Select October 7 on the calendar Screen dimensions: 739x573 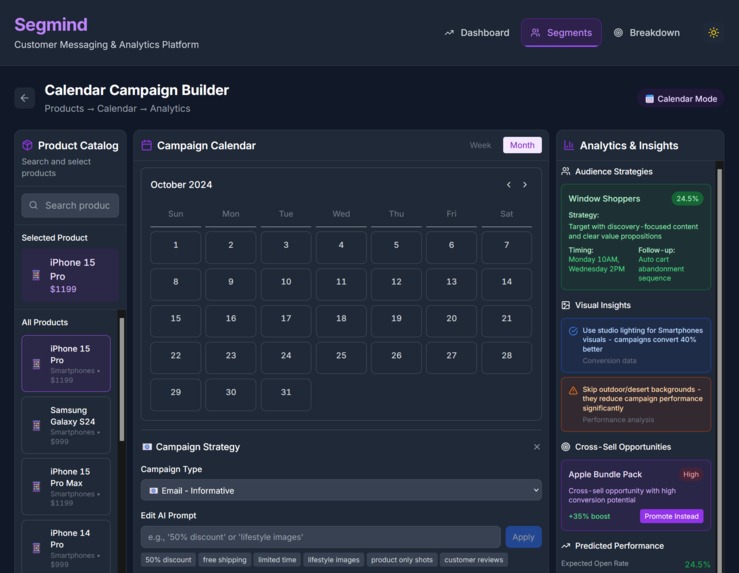[507, 247]
